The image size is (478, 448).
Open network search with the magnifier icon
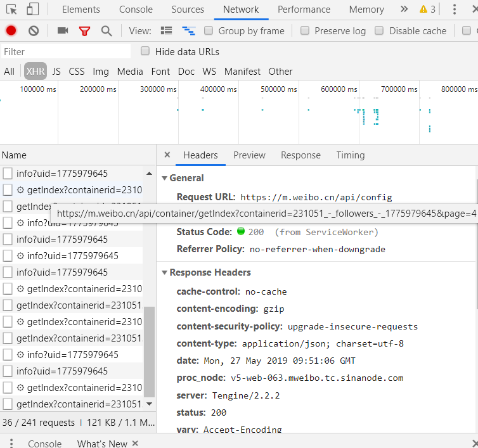point(107,30)
